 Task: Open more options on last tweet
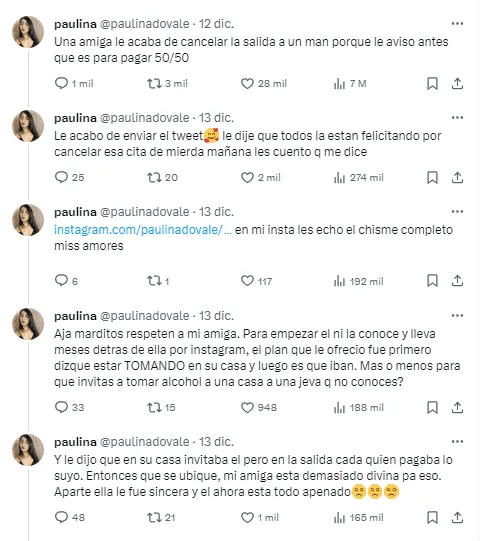point(457,442)
